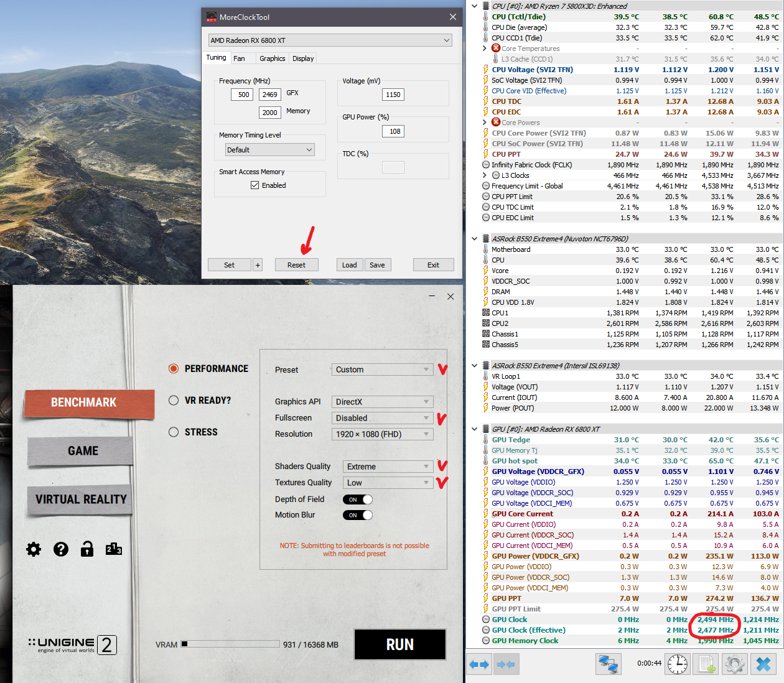The height and width of the screenshot is (683, 784).
Task: Click HWiNFO blue X close sensors icon
Action: pos(763,664)
